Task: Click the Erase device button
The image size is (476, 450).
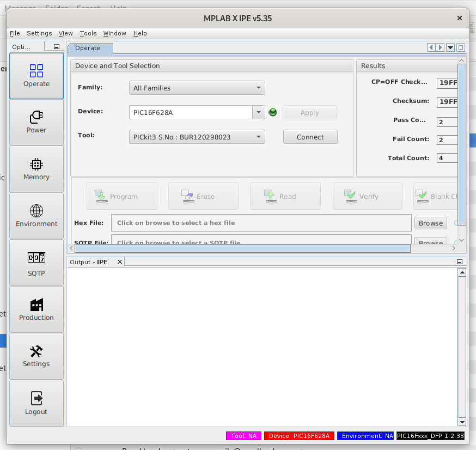Action: point(204,196)
